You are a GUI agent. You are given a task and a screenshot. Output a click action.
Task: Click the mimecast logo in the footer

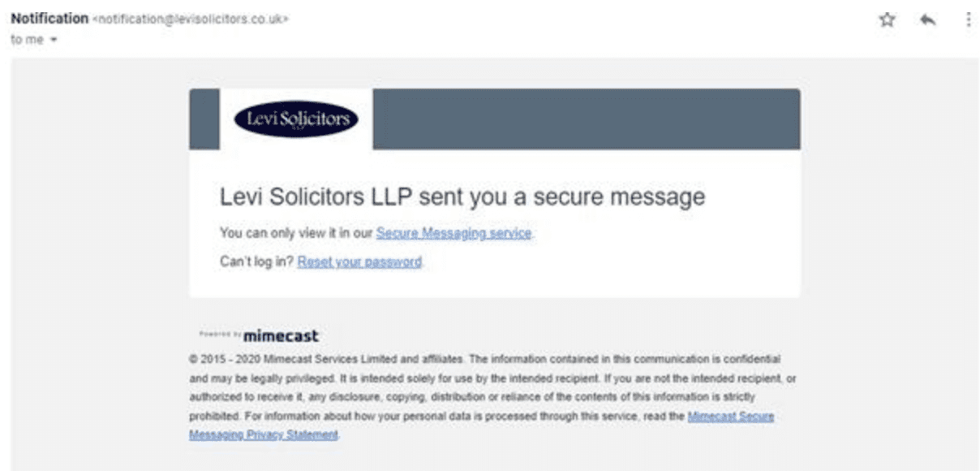(280, 335)
